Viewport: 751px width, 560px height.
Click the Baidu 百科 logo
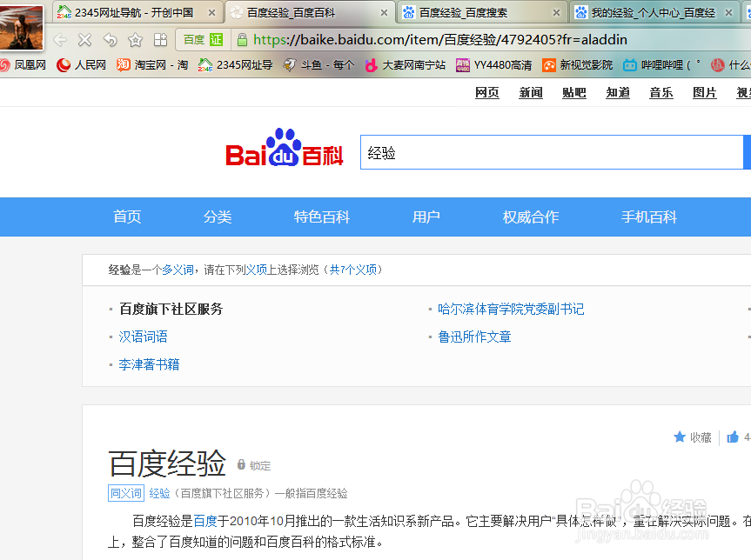coord(285,148)
